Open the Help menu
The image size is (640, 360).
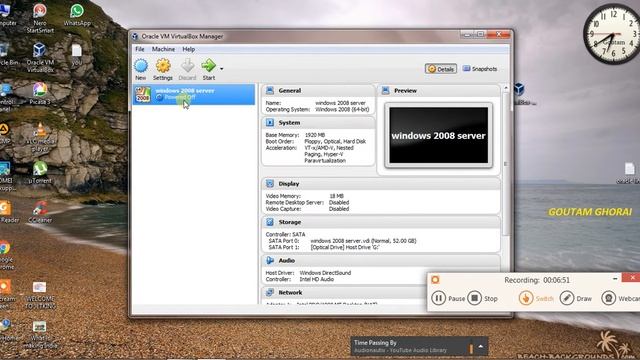tap(188, 49)
